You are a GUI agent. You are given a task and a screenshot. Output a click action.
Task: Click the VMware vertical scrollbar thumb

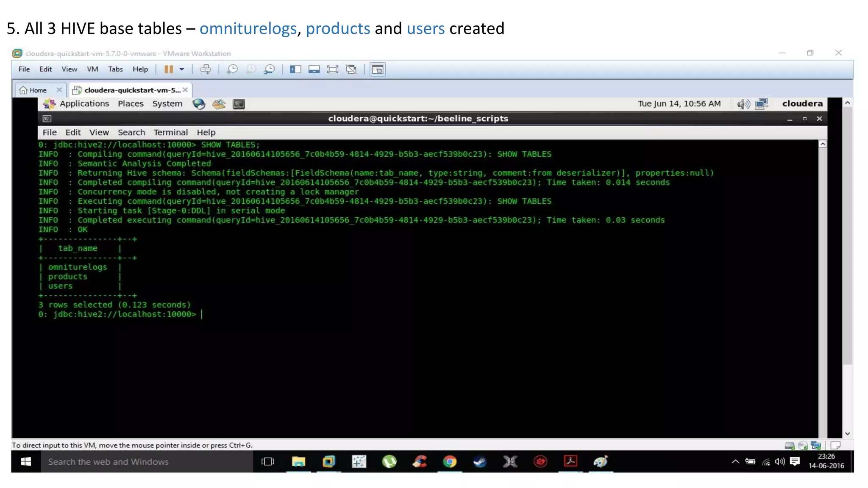[x=847, y=236]
